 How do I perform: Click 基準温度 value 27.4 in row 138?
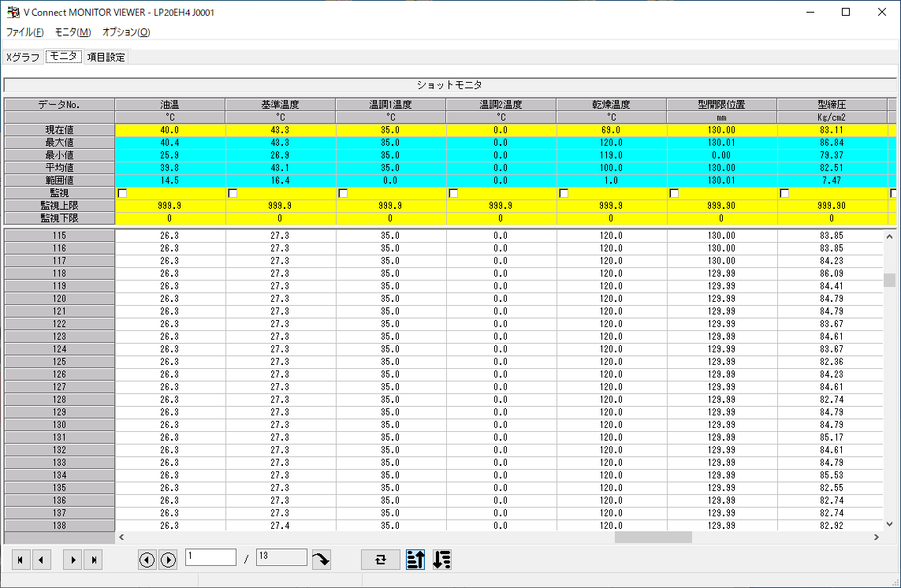pyautogui.click(x=280, y=526)
